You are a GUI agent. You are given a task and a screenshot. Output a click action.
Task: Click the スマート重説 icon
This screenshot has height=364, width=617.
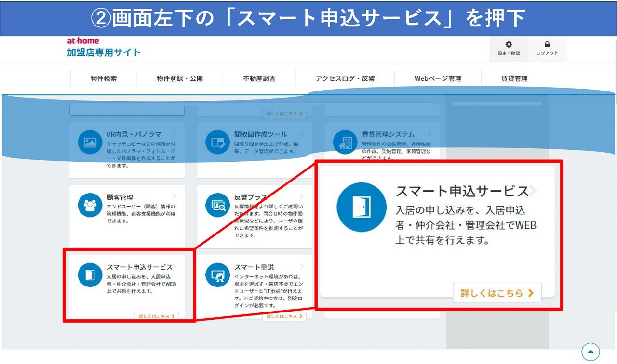[218, 275]
